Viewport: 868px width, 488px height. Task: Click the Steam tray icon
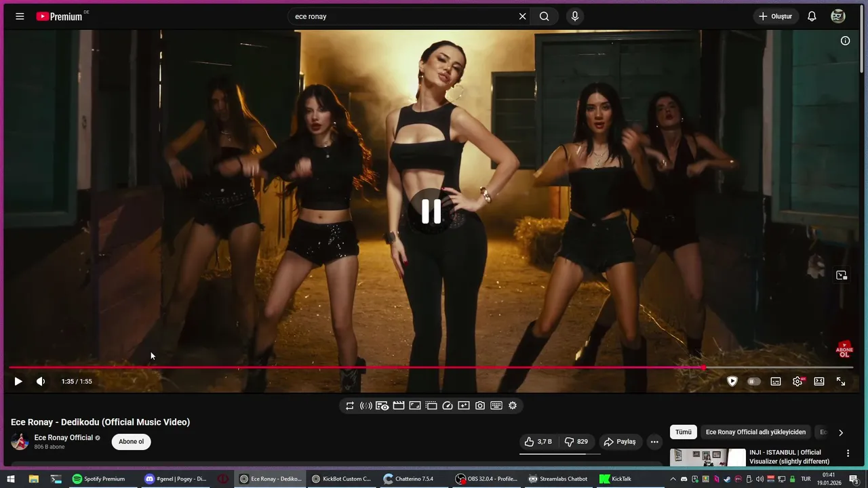tap(728, 479)
